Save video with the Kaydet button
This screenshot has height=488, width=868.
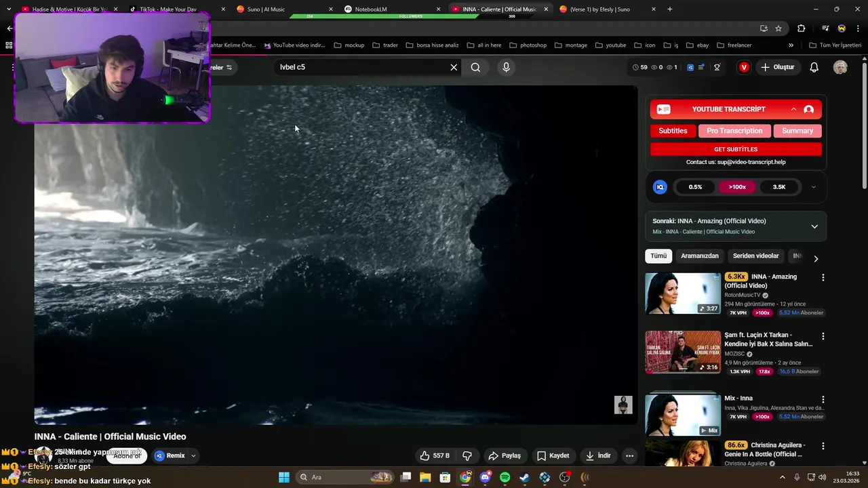point(553,455)
